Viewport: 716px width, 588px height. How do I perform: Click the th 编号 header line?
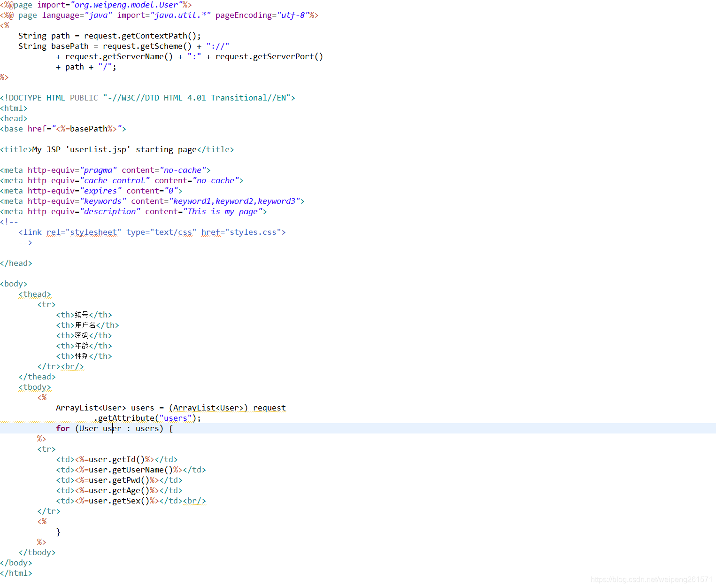tap(84, 315)
